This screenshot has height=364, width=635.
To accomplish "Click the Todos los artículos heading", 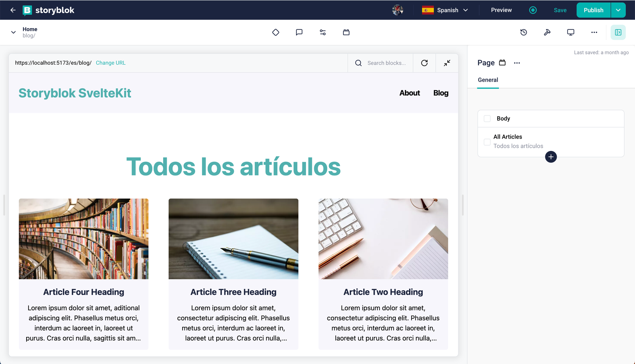I will click(x=233, y=167).
